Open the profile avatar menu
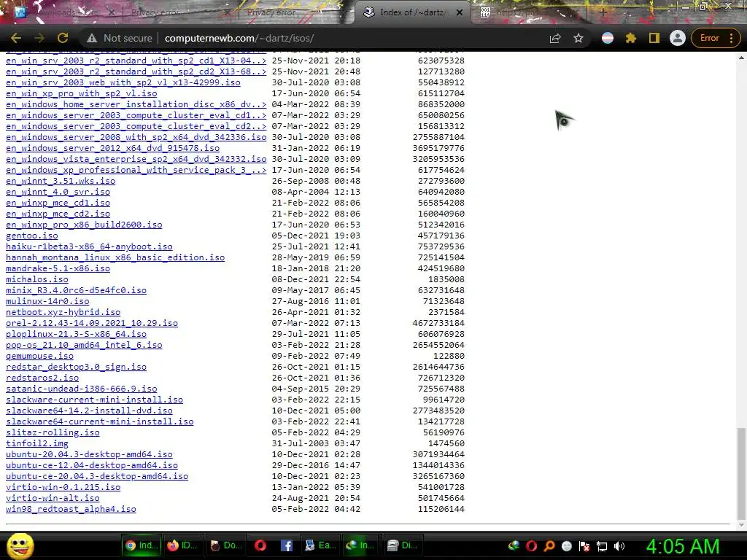 tap(678, 38)
